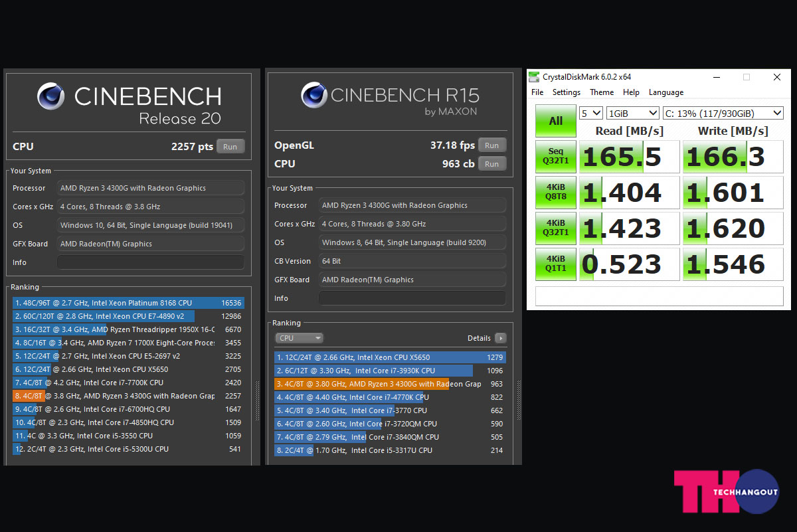The image size is (797, 532).
Task: Click the Seq write result 166.3
Action: click(x=733, y=157)
